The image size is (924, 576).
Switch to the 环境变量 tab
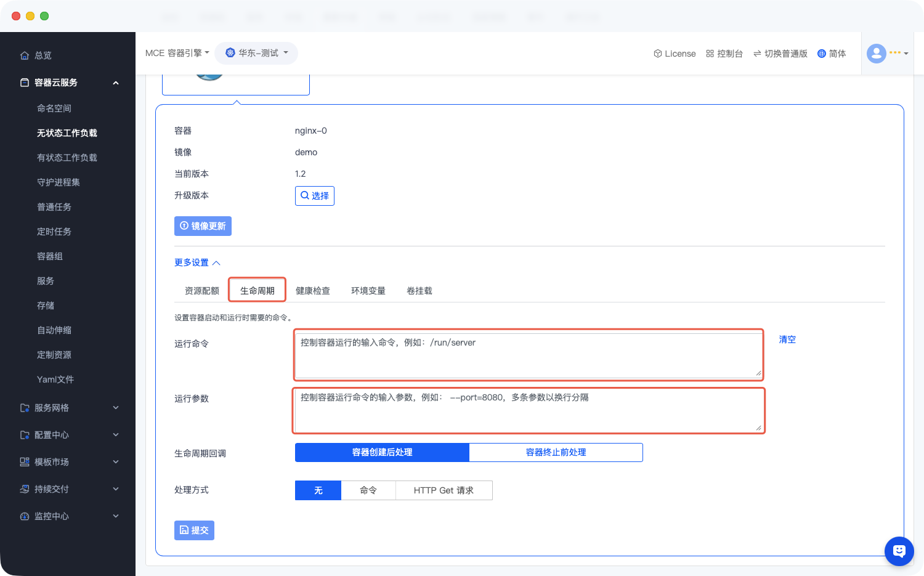pos(368,291)
